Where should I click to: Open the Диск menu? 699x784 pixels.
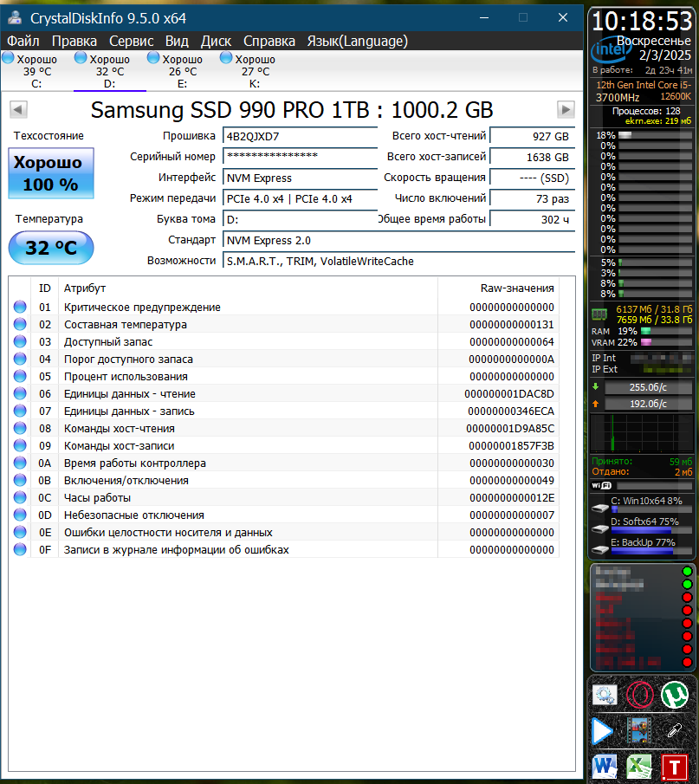pos(216,41)
